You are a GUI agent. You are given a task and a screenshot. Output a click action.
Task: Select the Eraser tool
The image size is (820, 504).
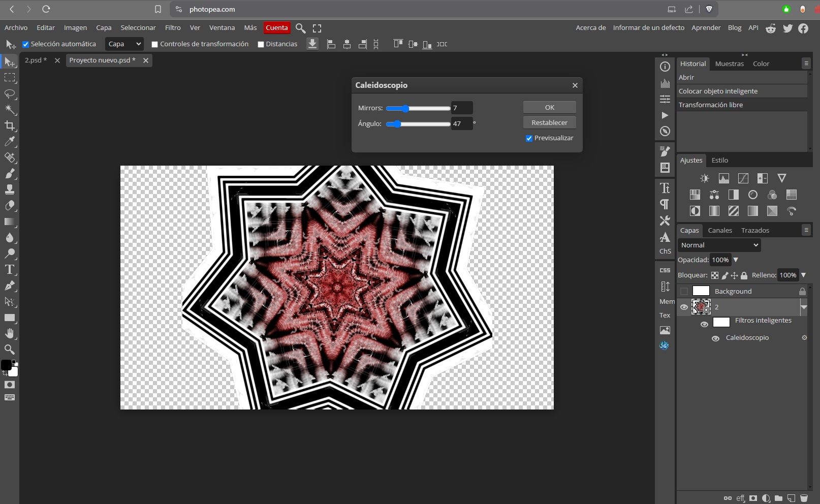coord(10,206)
